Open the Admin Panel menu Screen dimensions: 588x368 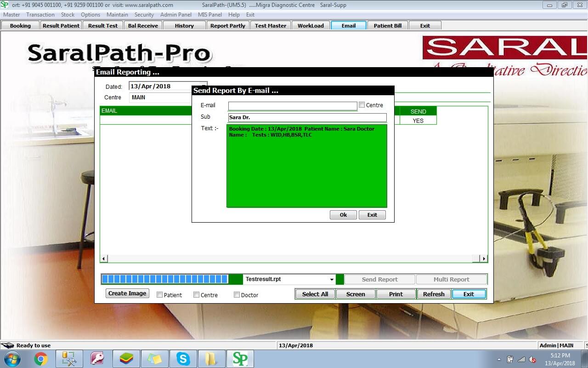[176, 15]
